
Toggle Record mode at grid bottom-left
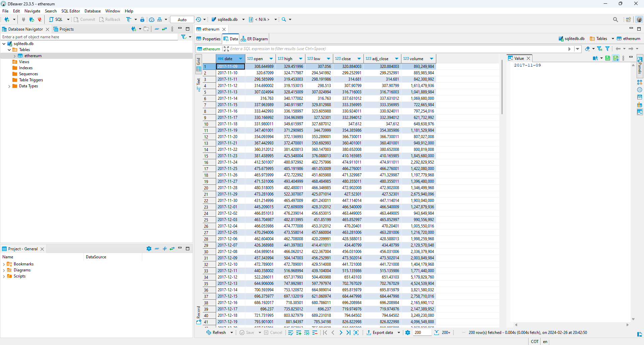199,315
